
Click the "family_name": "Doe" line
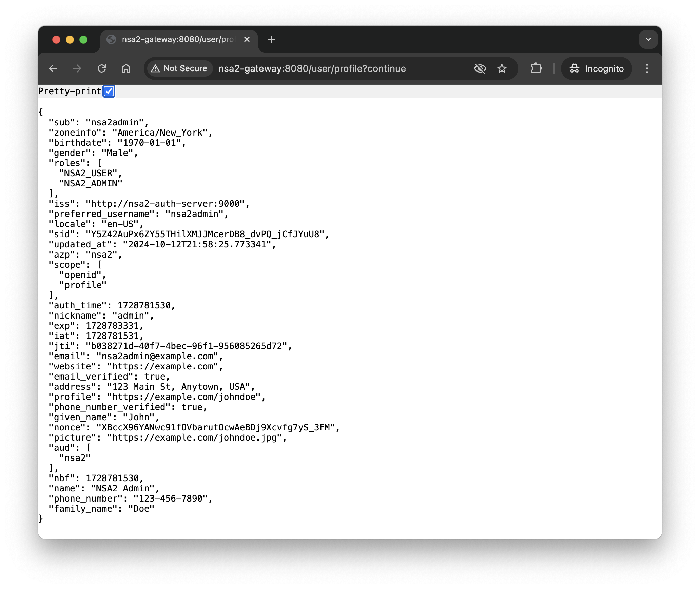[x=101, y=509]
